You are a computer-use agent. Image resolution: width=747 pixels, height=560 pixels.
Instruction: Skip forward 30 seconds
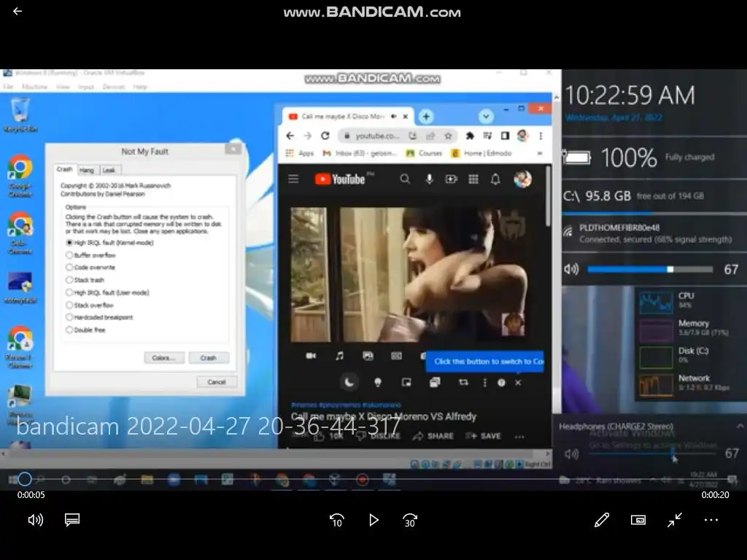[410, 520]
